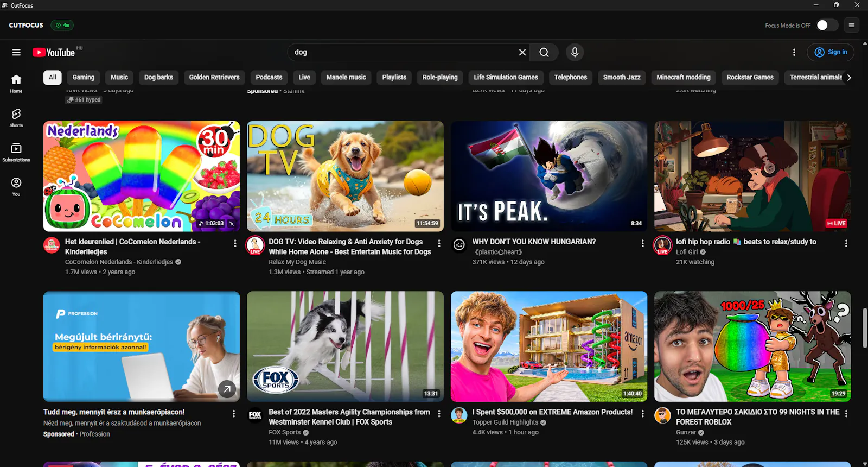This screenshot has height=467, width=868.
Task: Open the plastic heart channel avatar
Action: point(459,245)
